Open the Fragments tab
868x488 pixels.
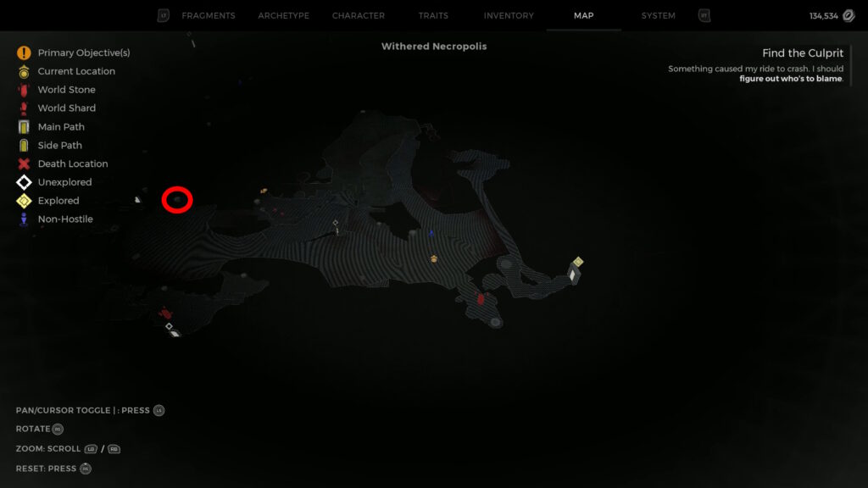point(209,15)
